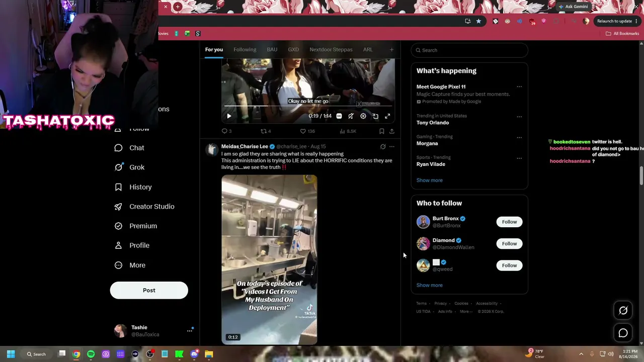
Task: View analytics showing 8.5K views
Action: click(348, 131)
